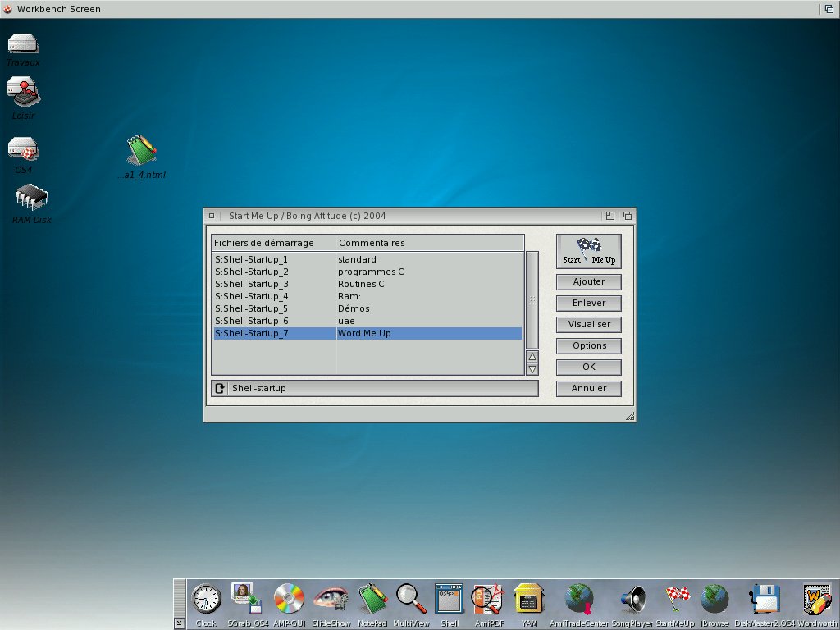Launch AmiPDF from the dock
This screenshot has height=630, width=840.
488,599
